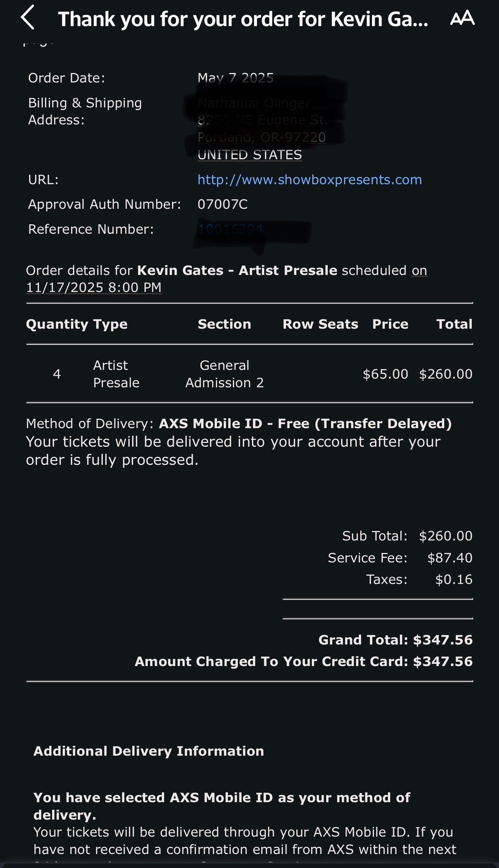This screenshot has width=499, height=868.
Task: Open the AA text size control
Action: pyautogui.click(x=462, y=19)
